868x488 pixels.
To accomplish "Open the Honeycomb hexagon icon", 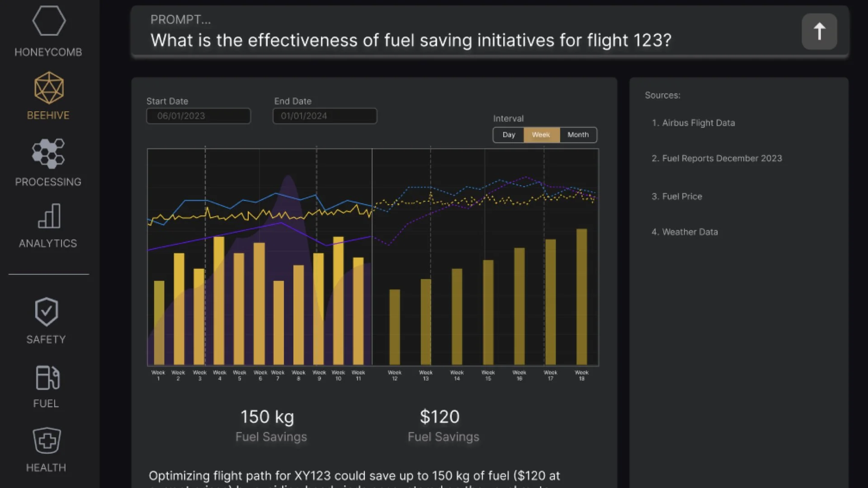I will tap(49, 21).
